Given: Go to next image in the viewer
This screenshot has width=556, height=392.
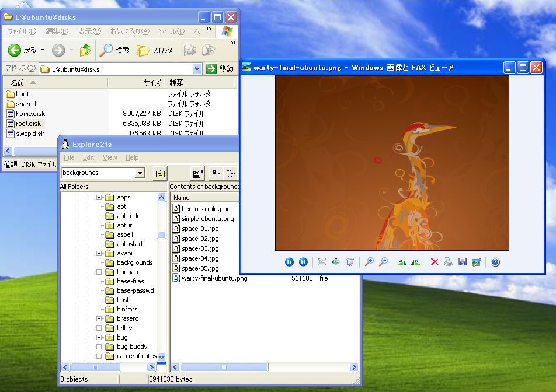Looking at the screenshot, I should 303,262.
